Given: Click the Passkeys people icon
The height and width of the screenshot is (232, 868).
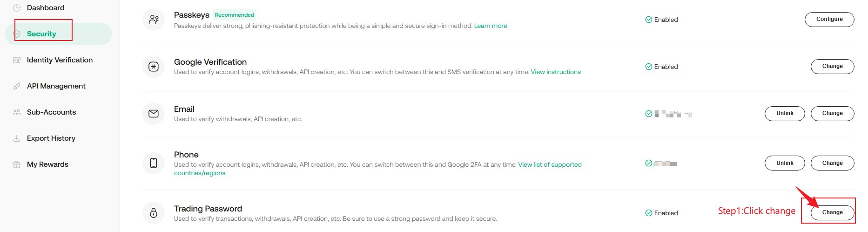Looking at the screenshot, I should [x=154, y=20].
